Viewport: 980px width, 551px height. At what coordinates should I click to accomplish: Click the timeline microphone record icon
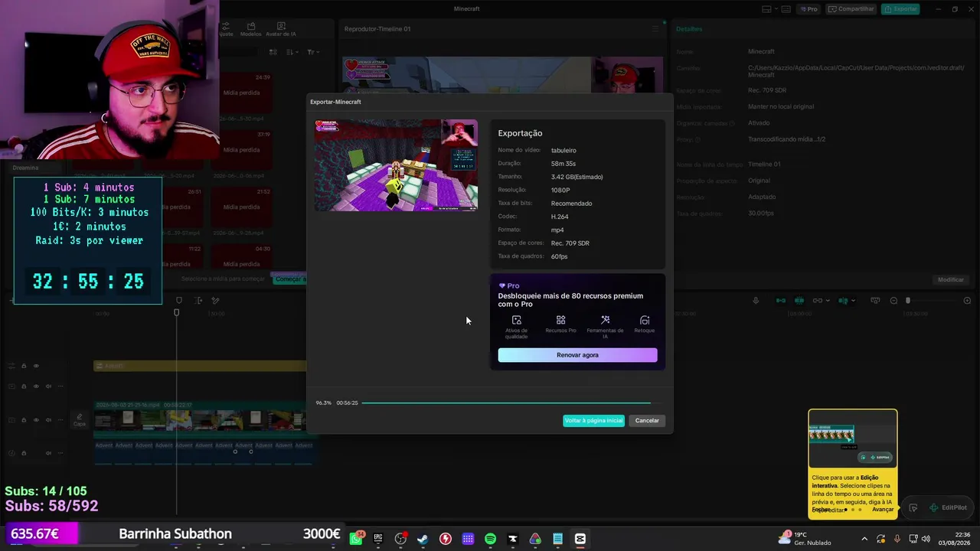pyautogui.click(x=756, y=301)
